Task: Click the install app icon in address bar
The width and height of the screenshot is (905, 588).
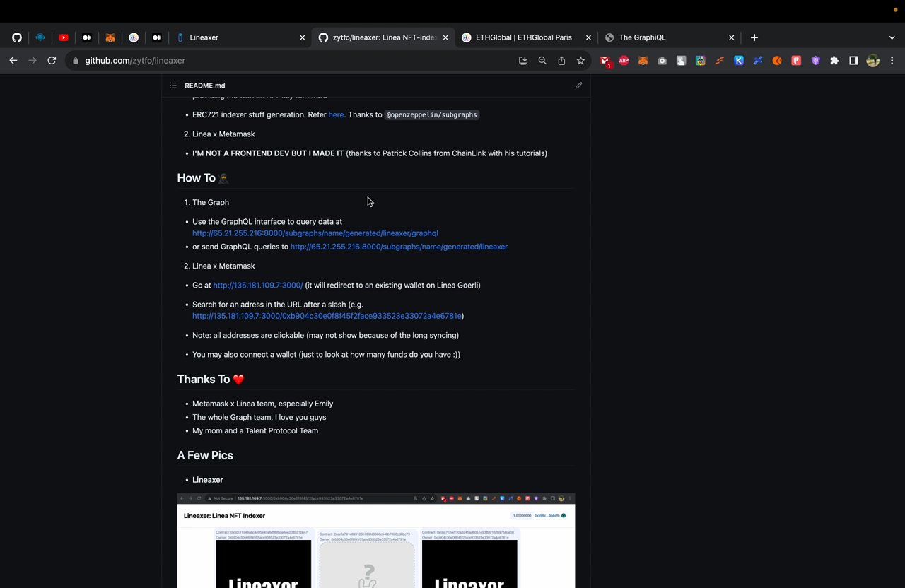Action: (523, 61)
